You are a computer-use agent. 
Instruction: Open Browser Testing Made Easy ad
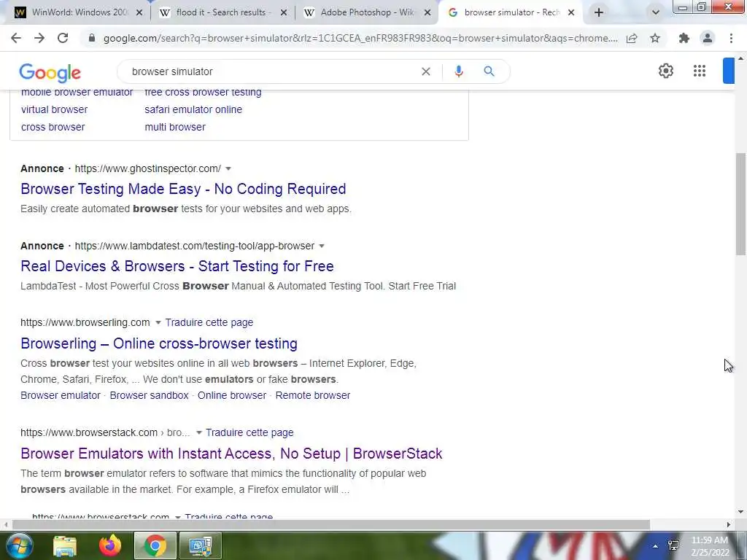click(x=183, y=189)
